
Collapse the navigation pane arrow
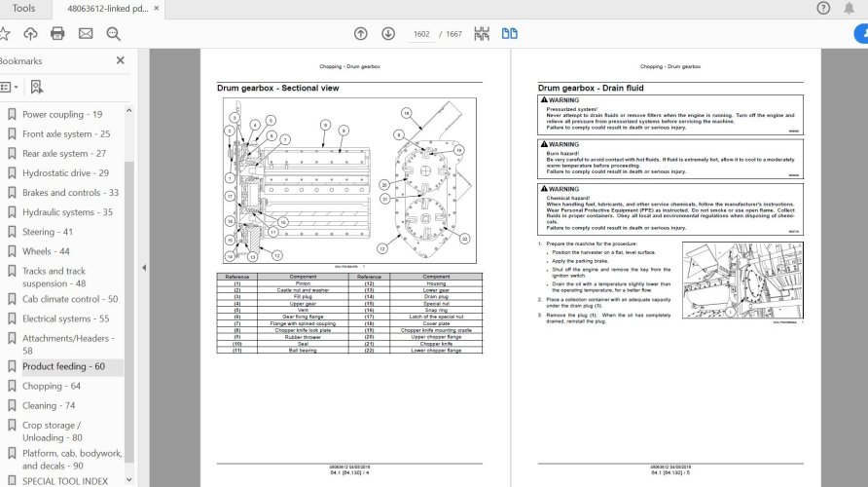143,268
